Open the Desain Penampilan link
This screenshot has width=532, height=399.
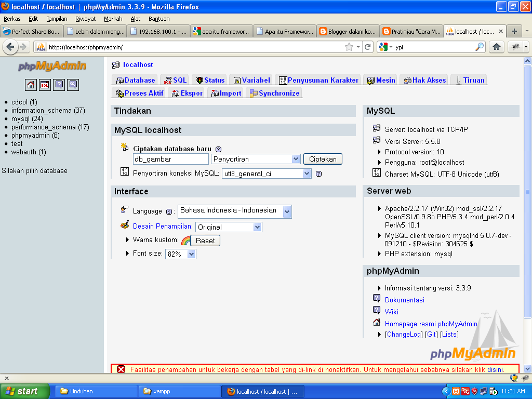(x=163, y=227)
